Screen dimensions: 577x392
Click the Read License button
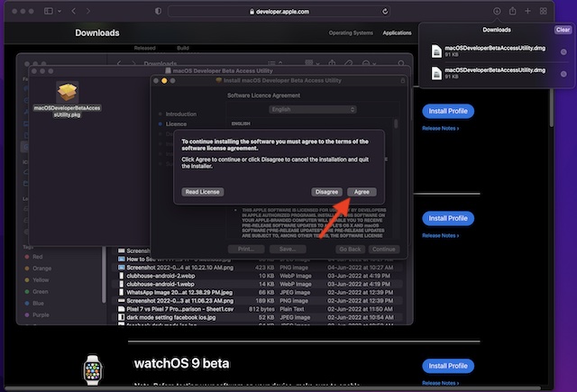point(202,192)
